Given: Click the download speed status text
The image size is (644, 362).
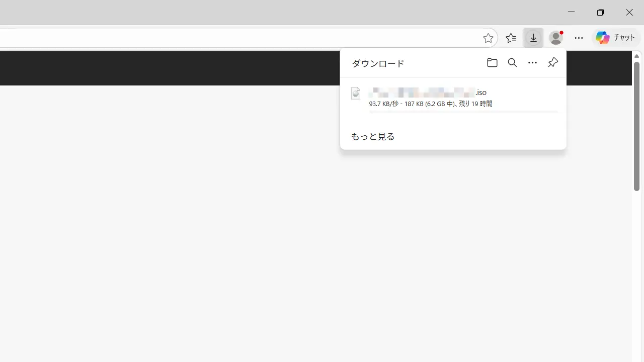Looking at the screenshot, I should (x=430, y=104).
